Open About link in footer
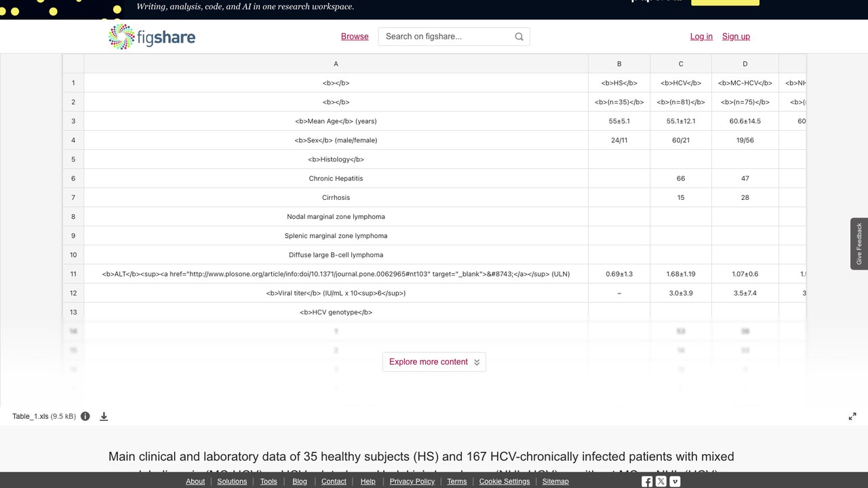This screenshot has width=868, height=488. click(x=195, y=481)
